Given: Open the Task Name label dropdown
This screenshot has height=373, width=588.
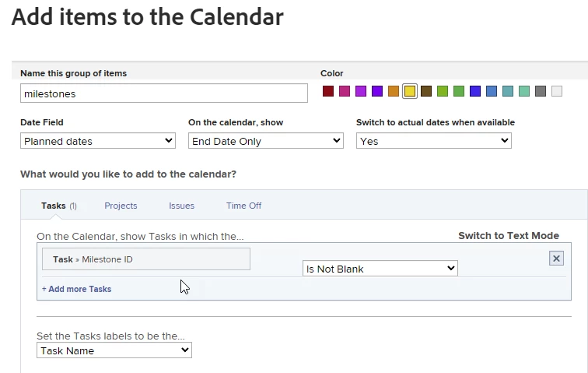Looking at the screenshot, I should pos(114,350).
